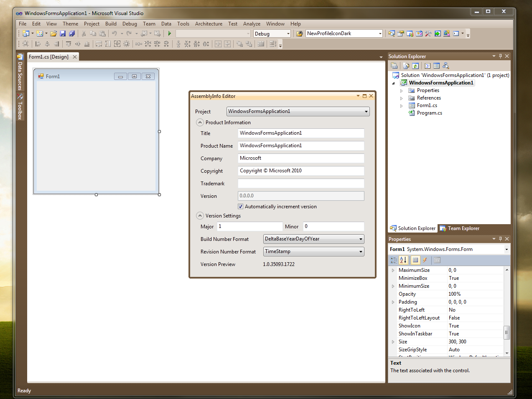Click Solution Explorer View Class Diagram icon

coord(446,66)
